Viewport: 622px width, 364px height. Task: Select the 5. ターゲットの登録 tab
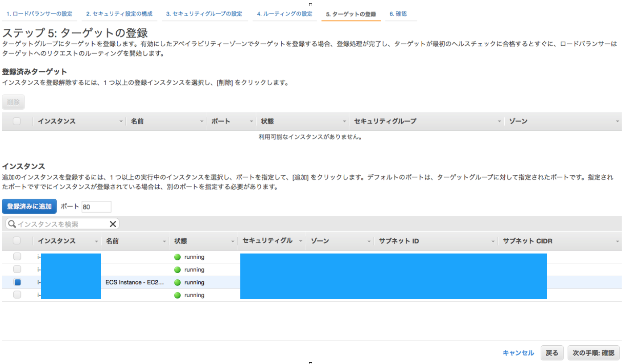(x=351, y=14)
